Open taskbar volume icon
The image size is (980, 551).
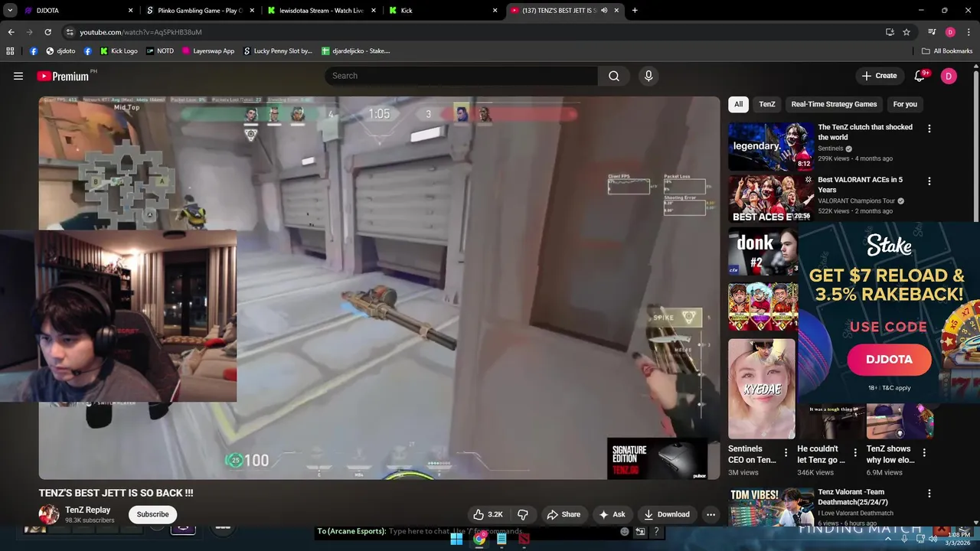pyautogui.click(x=933, y=539)
